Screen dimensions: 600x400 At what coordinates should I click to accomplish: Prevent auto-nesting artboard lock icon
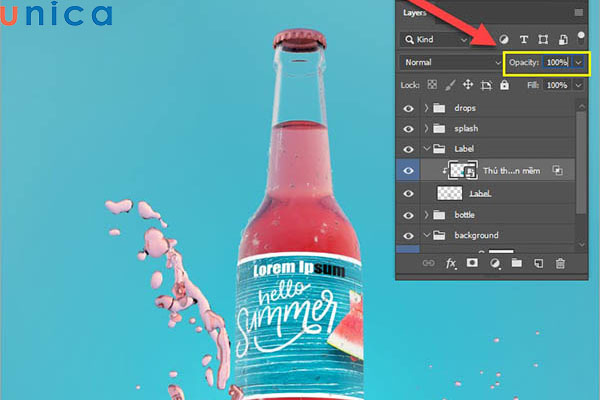(486, 85)
